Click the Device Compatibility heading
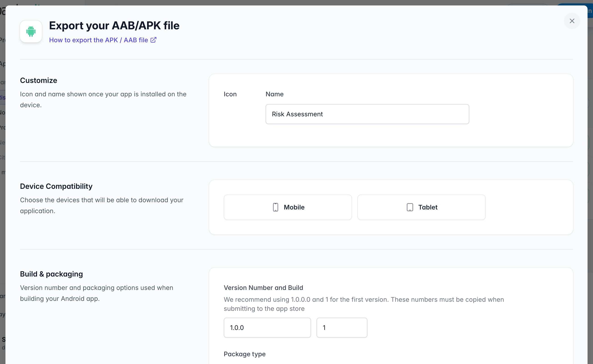The width and height of the screenshot is (593, 364). [x=56, y=186]
